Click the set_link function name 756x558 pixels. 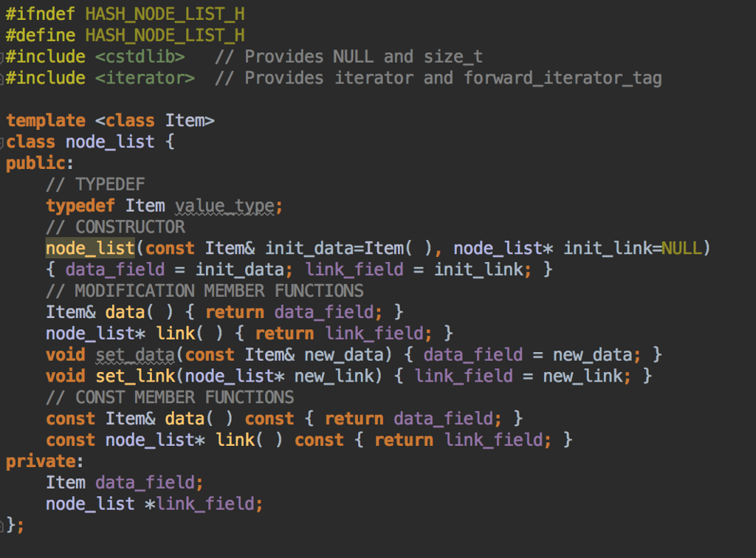(134, 376)
